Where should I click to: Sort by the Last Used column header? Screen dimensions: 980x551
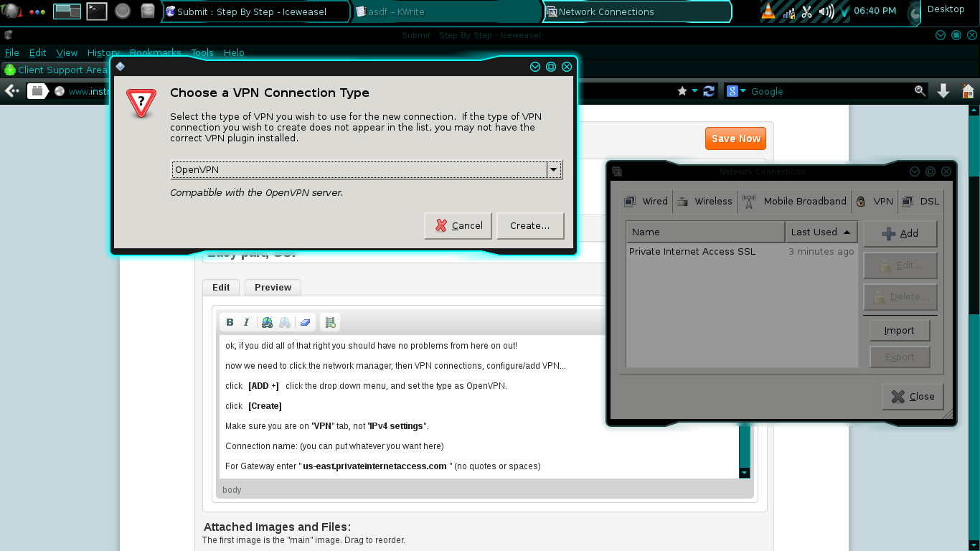click(821, 232)
